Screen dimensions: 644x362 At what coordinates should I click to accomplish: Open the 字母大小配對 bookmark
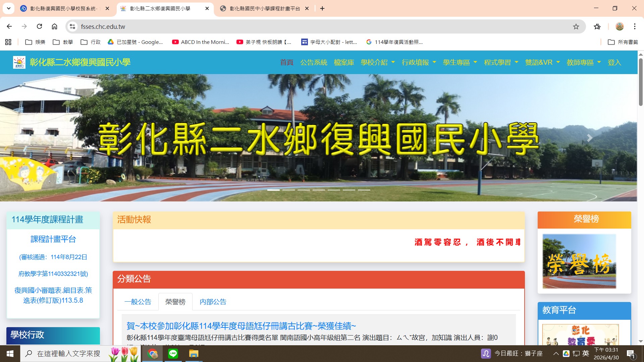click(x=329, y=42)
